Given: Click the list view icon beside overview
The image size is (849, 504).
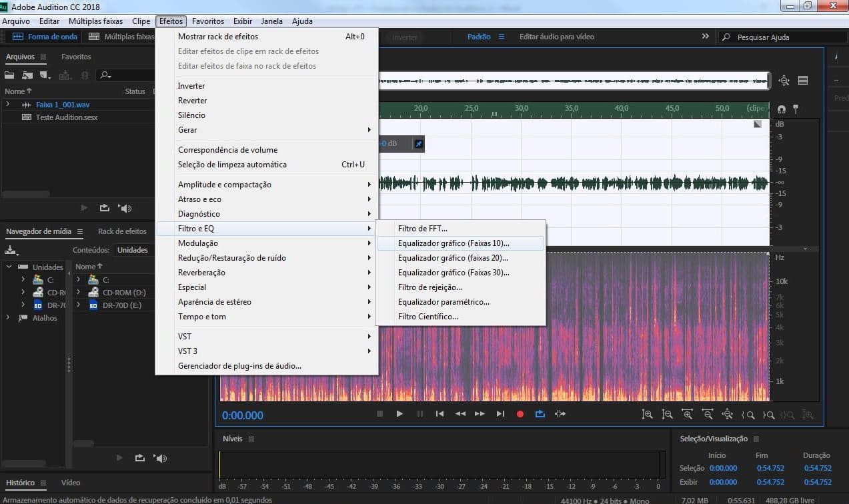Looking at the screenshot, I should point(803,81).
